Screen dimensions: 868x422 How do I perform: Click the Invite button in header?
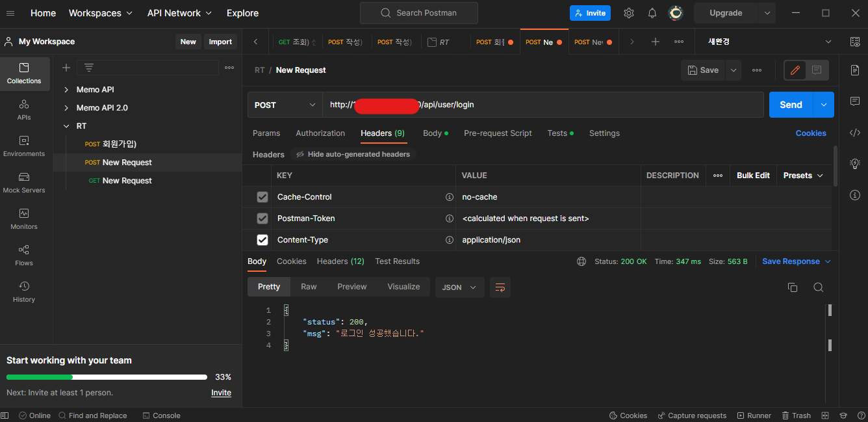(x=590, y=13)
